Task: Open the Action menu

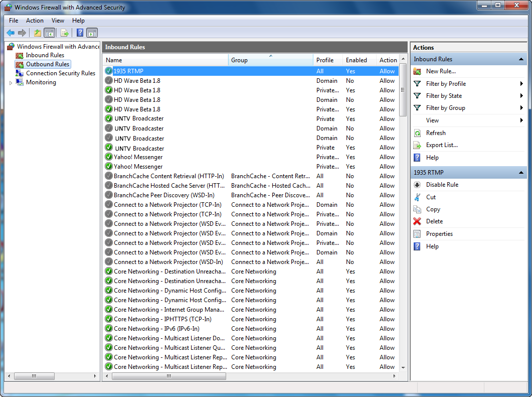Action: 35,21
